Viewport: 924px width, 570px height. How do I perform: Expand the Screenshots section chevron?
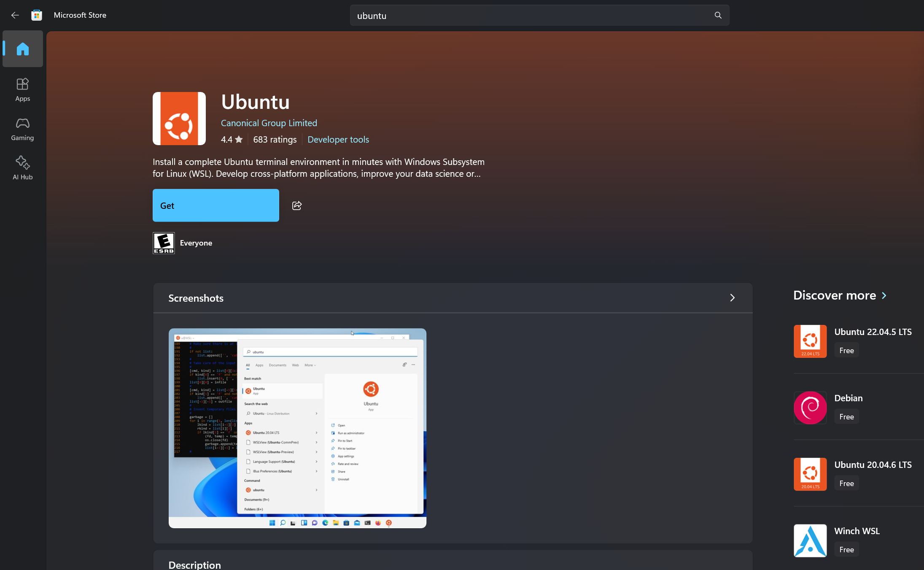coord(732,298)
